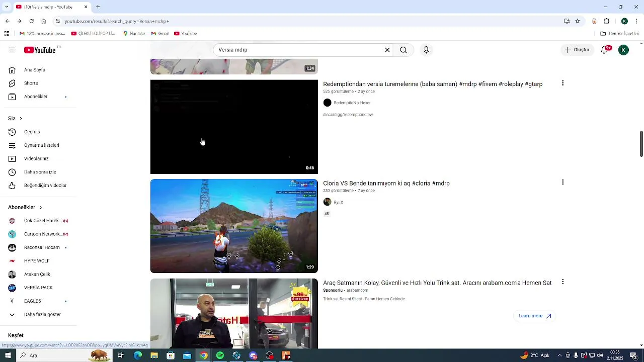
Task: Open Microsoft Edge from the taskbar
Action: click(x=137, y=355)
